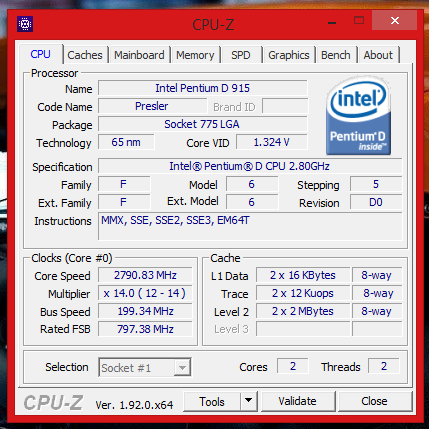
Task: Click the Technology value '65 nm'
Action: coord(126,142)
